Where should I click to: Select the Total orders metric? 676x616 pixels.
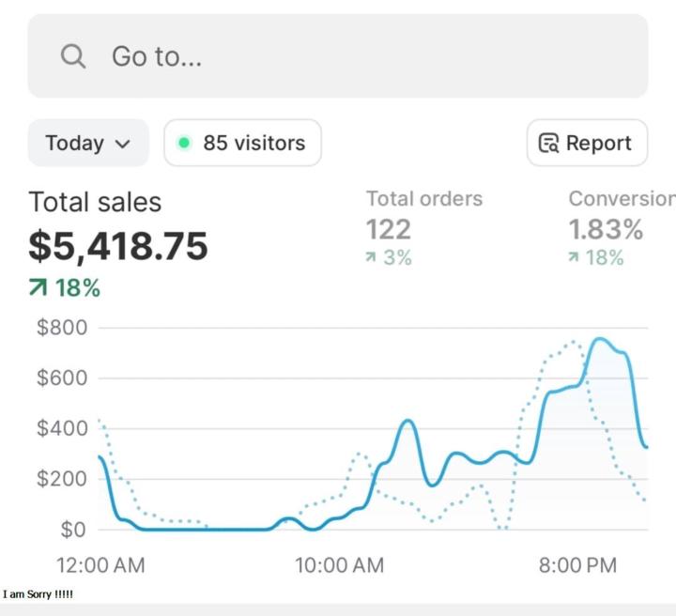(x=424, y=198)
